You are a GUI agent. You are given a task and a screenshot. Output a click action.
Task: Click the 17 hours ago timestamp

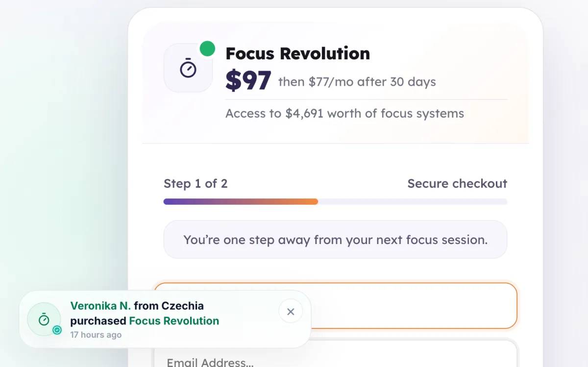(x=96, y=335)
